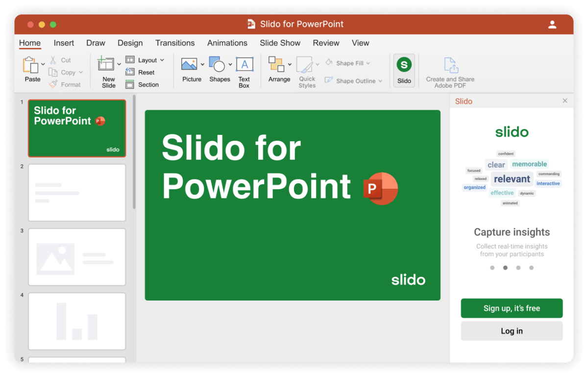Switch to the Animations tab
The width and height of the screenshot is (588, 377).
click(x=227, y=43)
